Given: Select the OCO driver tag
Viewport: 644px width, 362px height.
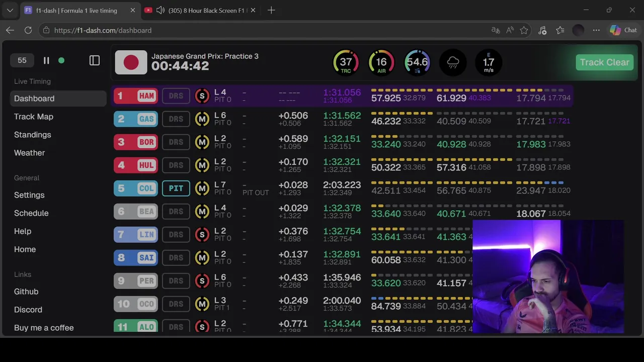Looking at the screenshot, I should pyautogui.click(x=136, y=304).
